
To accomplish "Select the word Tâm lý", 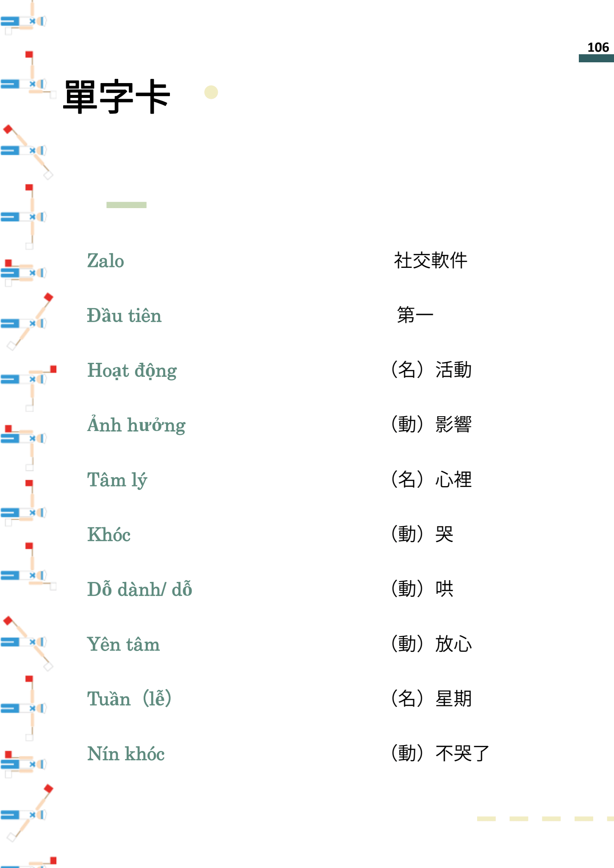I will (117, 480).
